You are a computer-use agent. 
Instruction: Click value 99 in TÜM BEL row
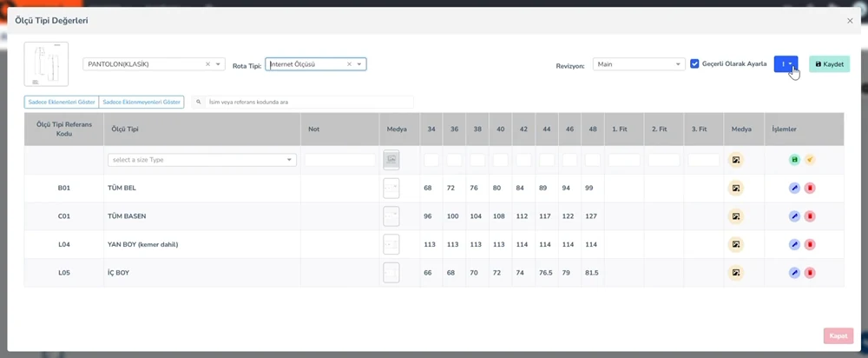tap(589, 189)
